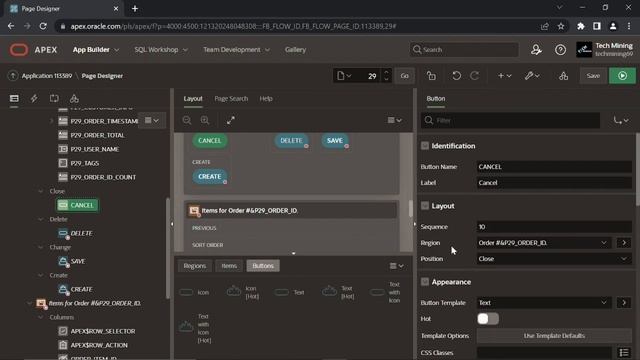Open the Rendering tree tab icon

click(14, 98)
